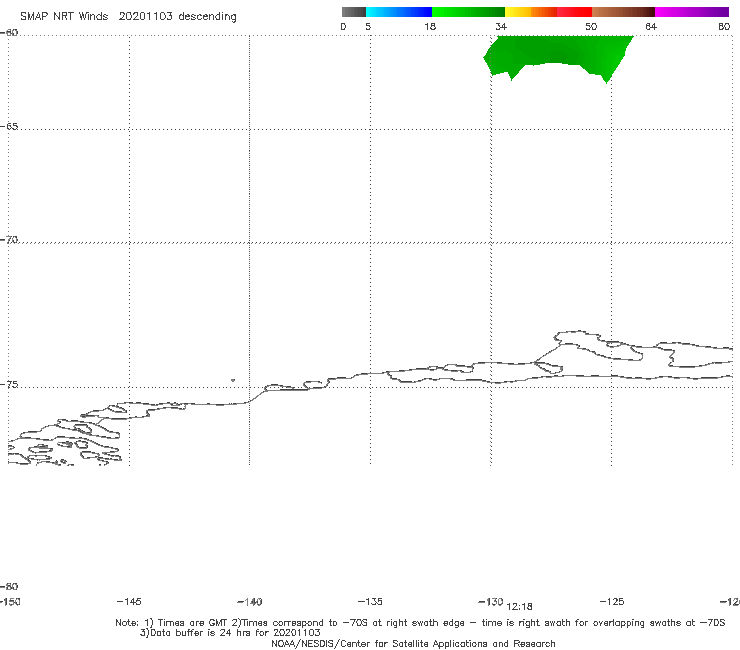Click the '-145' longitude axis label
The height and width of the screenshot is (650, 740).
coord(129,601)
